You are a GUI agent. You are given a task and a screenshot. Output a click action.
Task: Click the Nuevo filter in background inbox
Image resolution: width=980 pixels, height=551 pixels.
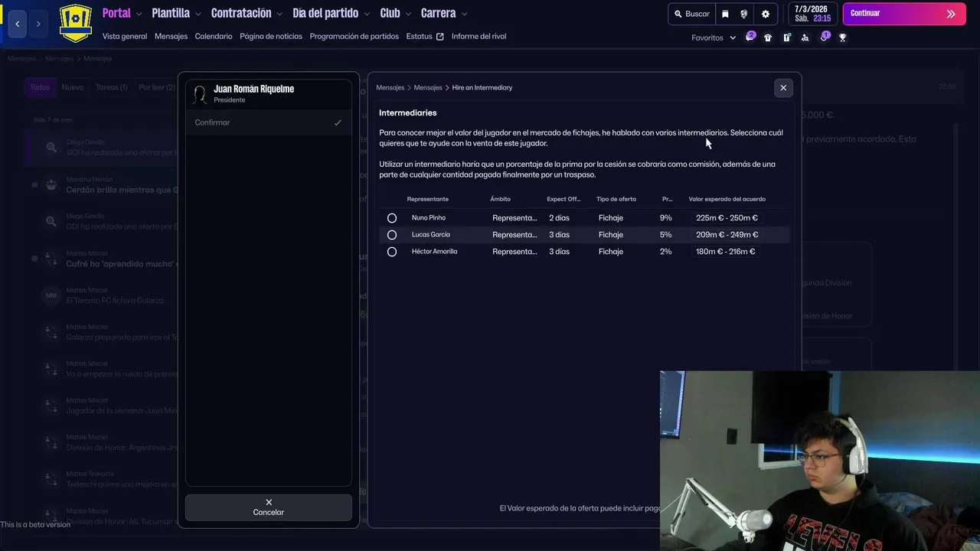[x=73, y=87]
